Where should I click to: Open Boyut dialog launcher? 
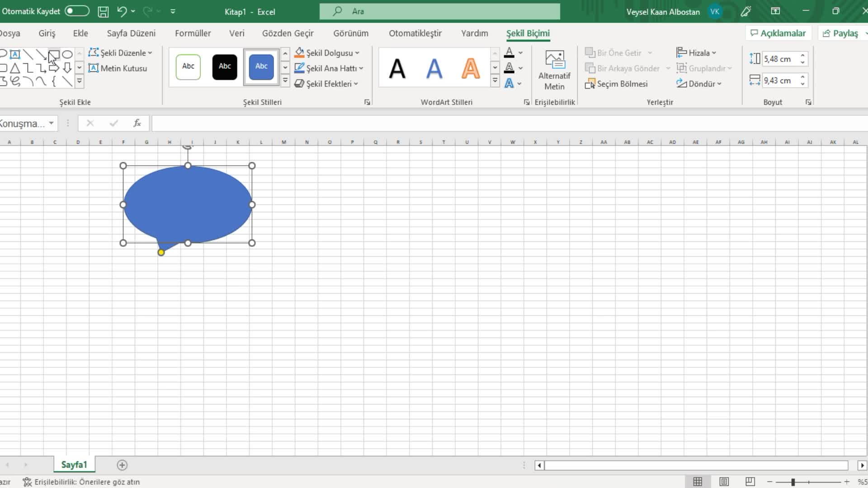[808, 103]
